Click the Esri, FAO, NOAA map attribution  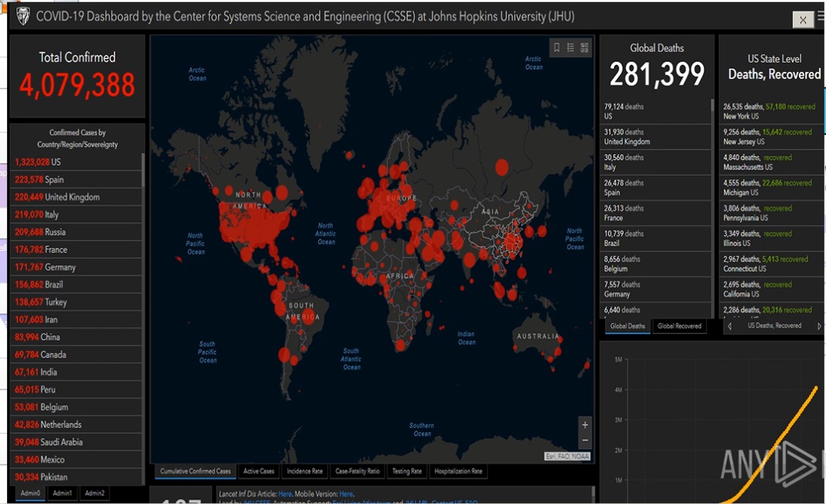567,456
